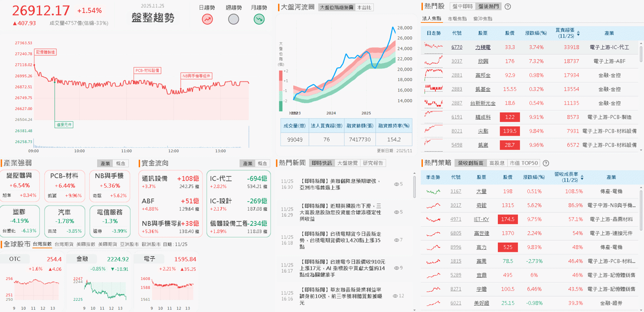Switch global markets to 亞洲股市
The image size is (644, 312).
point(130,244)
